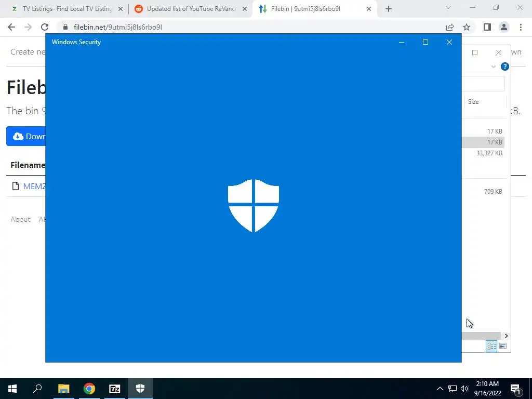The width and height of the screenshot is (532, 399).
Task: Open the notification center icon
Action: pos(515,389)
